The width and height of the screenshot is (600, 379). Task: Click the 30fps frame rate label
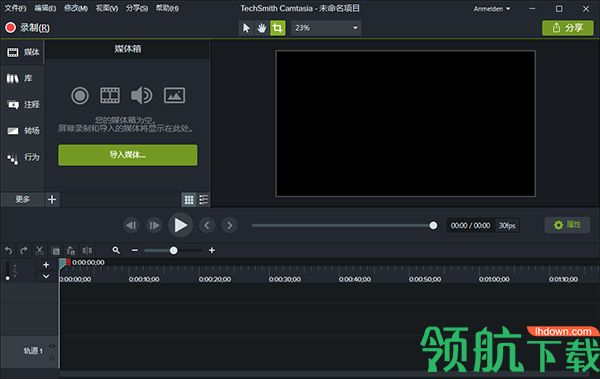coord(507,225)
